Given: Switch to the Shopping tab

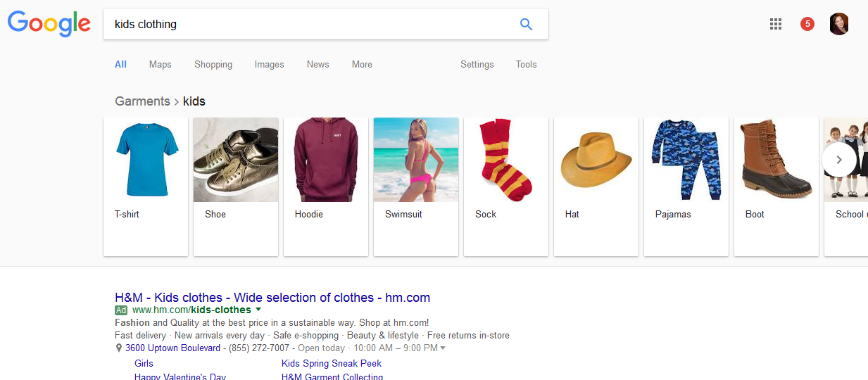Looking at the screenshot, I should [213, 64].
